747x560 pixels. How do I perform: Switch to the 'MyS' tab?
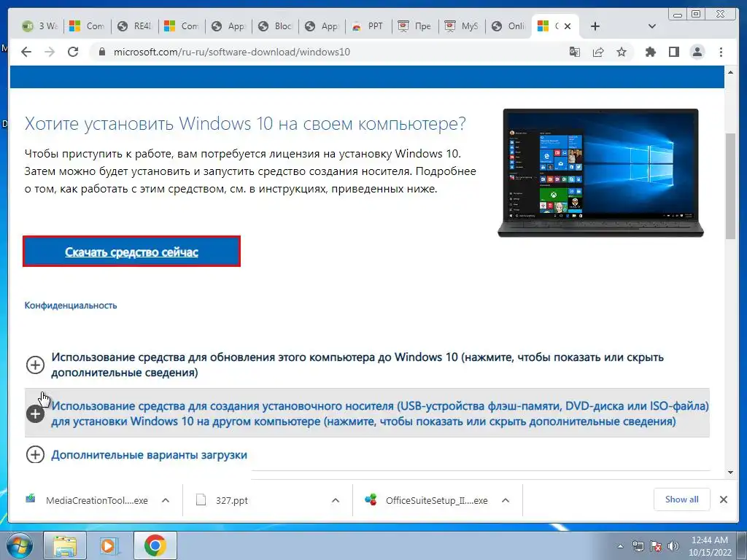click(463, 26)
